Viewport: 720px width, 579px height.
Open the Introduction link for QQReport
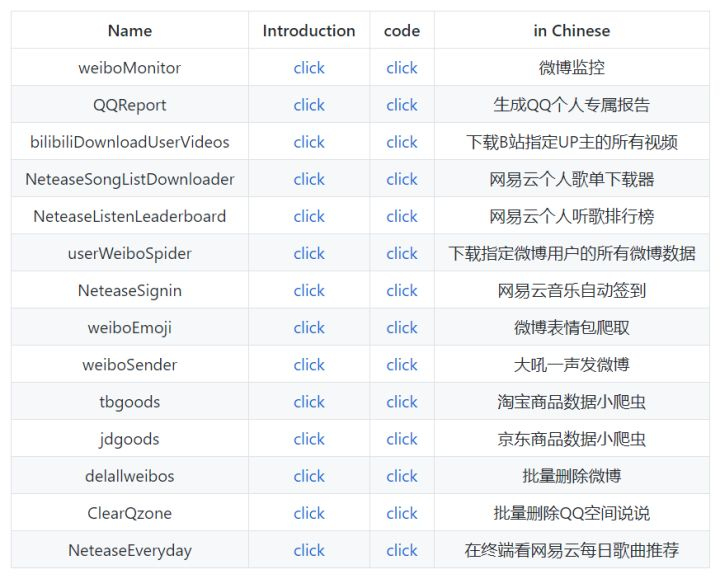click(x=309, y=105)
